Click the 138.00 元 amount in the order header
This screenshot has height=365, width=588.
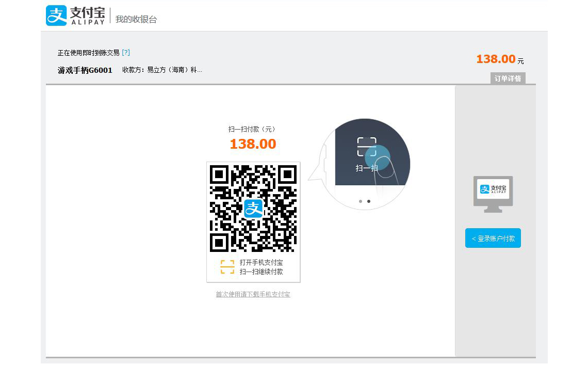pyautogui.click(x=500, y=59)
